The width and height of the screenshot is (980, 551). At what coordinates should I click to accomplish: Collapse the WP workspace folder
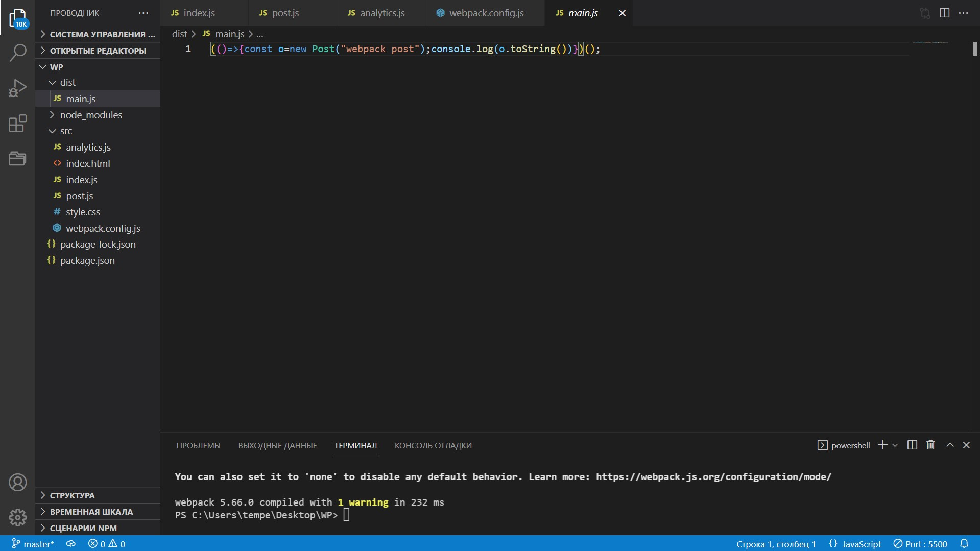coord(98,67)
